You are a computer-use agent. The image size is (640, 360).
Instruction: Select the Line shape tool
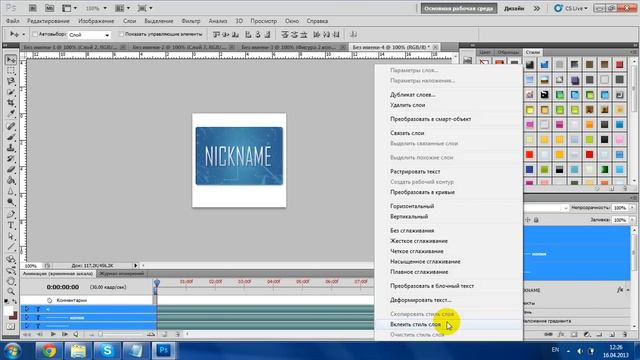click(x=11, y=247)
